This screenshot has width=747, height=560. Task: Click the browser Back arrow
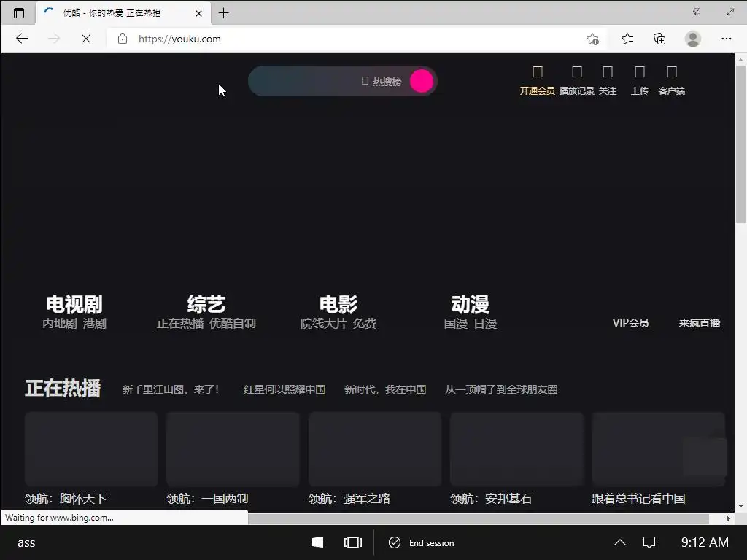pyautogui.click(x=22, y=39)
